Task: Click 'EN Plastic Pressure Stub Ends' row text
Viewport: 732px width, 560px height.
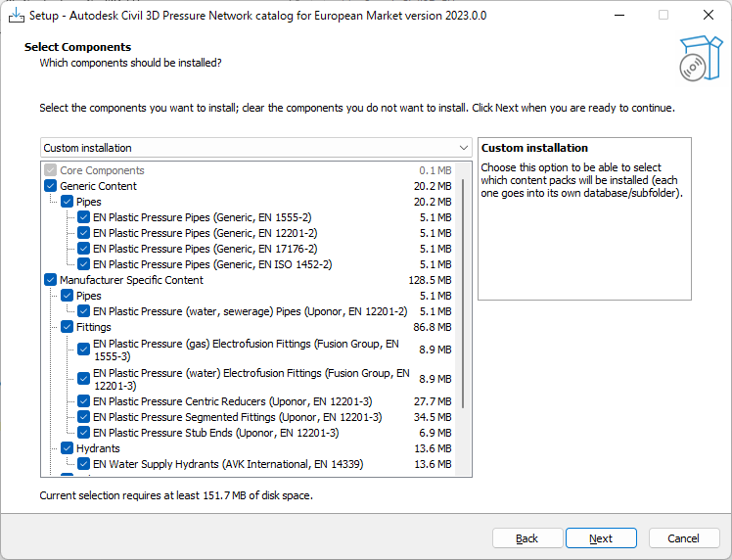Action: 215,433
